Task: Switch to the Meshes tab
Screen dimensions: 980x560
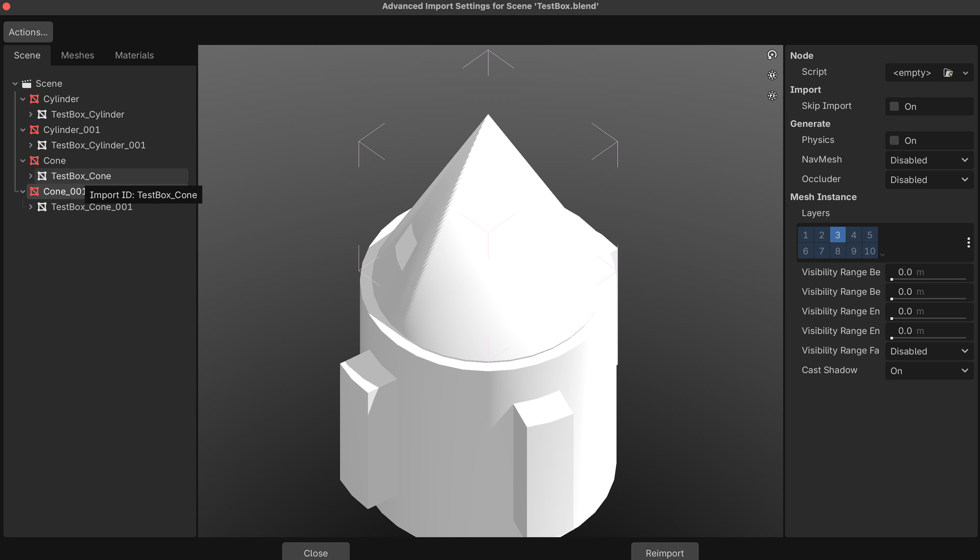Action: (78, 55)
